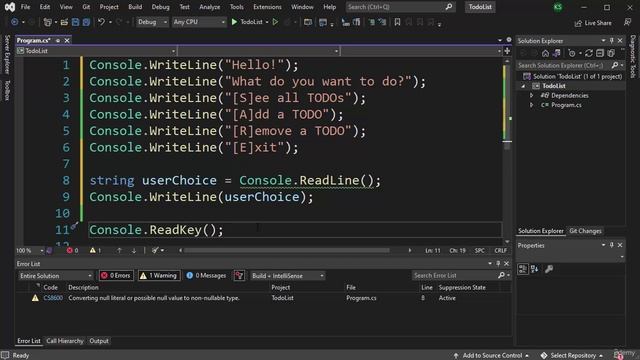
Task: Click the quick actions screwdriver icon on line 11
Action: click(x=74, y=225)
